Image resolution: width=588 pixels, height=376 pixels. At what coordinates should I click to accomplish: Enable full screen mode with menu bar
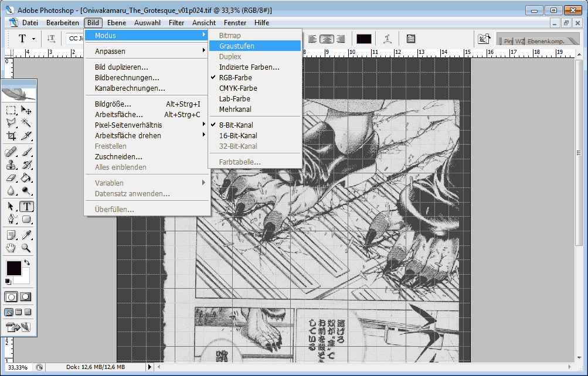pos(18,312)
